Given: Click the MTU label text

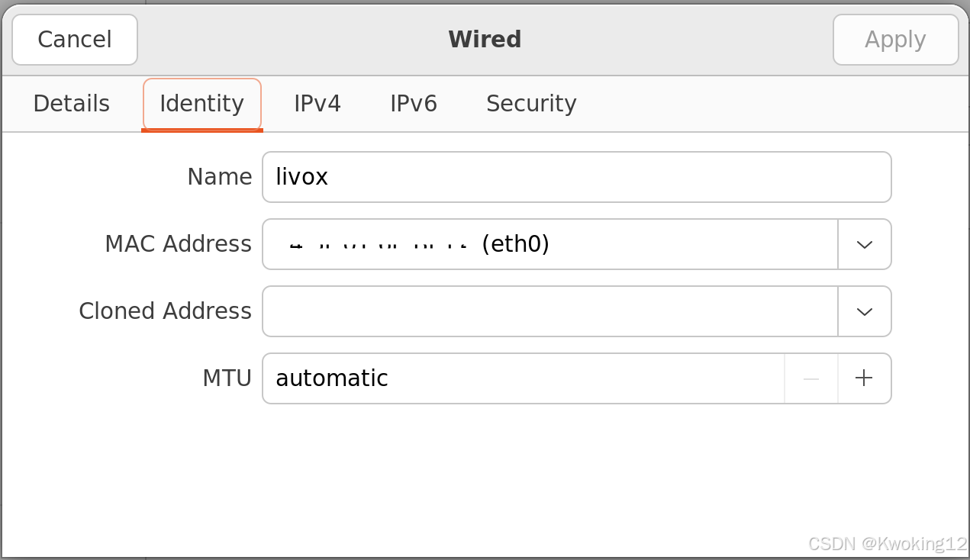Looking at the screenshot, I should [x=227, y=378].
